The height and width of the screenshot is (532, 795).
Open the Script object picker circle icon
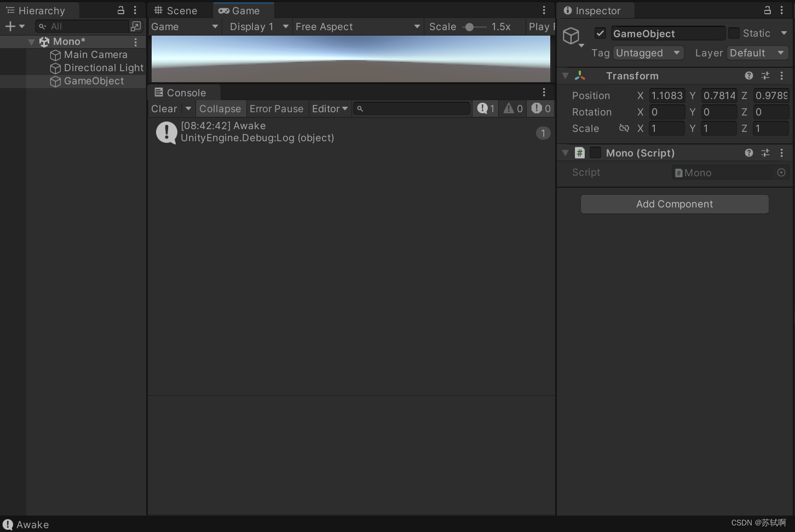pyautogui.click(x=781, y=172)
